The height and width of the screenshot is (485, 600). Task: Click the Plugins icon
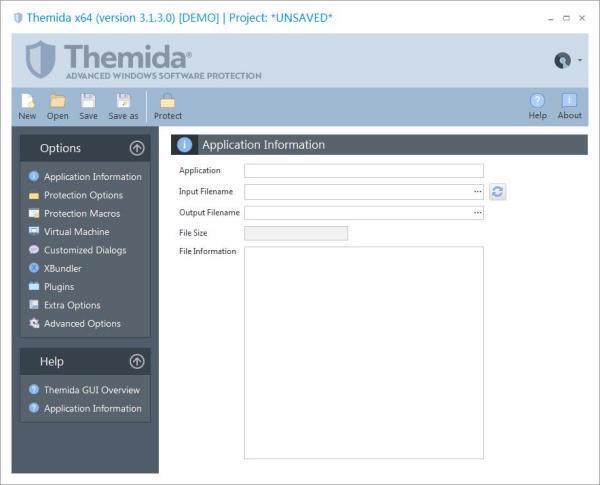[34, 286]
